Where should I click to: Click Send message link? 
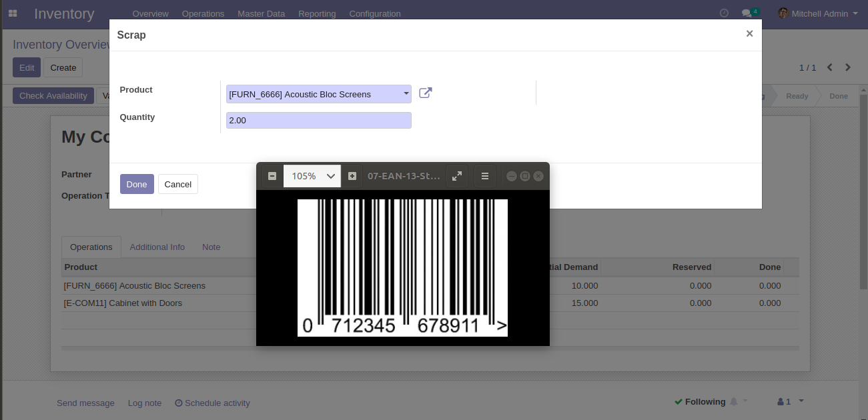[85, 403]
